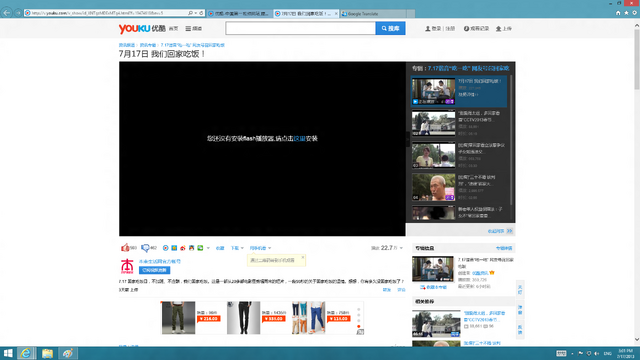Select the fourth playlist video with bald man
The height and width of the screenshot is (360, 640).
(x=433, y=187)
